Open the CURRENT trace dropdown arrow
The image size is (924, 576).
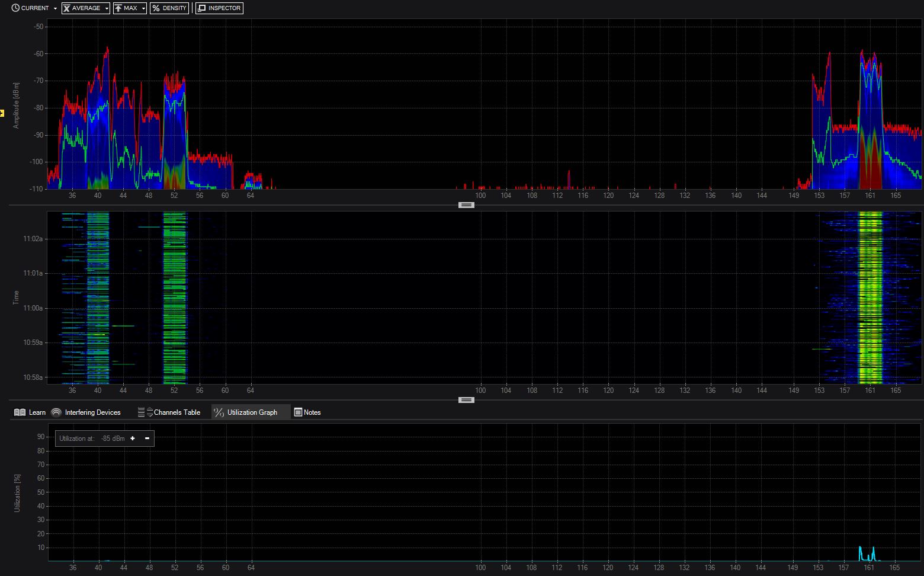click(55, 9)
